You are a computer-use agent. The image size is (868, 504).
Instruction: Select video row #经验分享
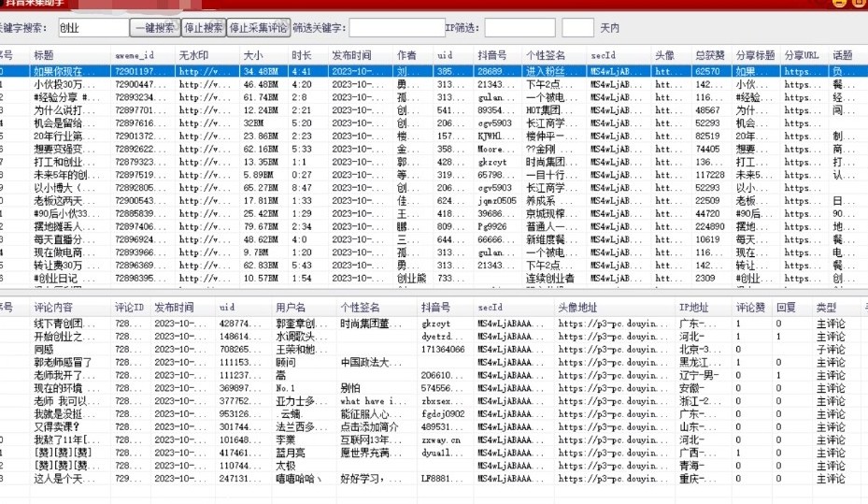tap(434, 97)
